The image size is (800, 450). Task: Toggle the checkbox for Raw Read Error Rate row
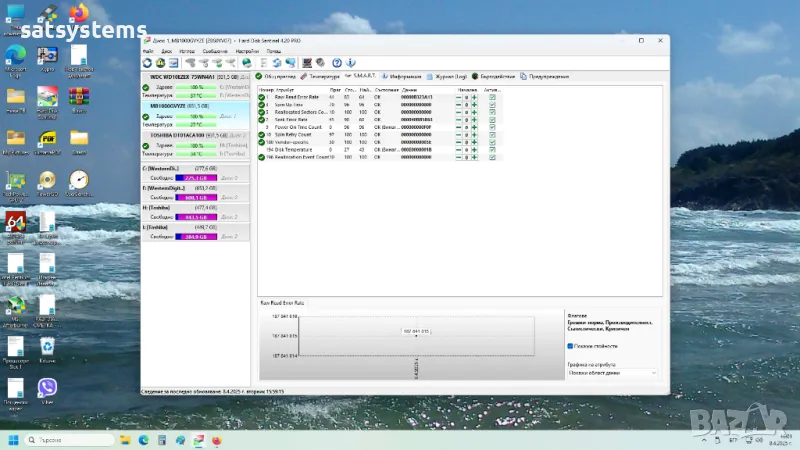[x=492, y=96]
